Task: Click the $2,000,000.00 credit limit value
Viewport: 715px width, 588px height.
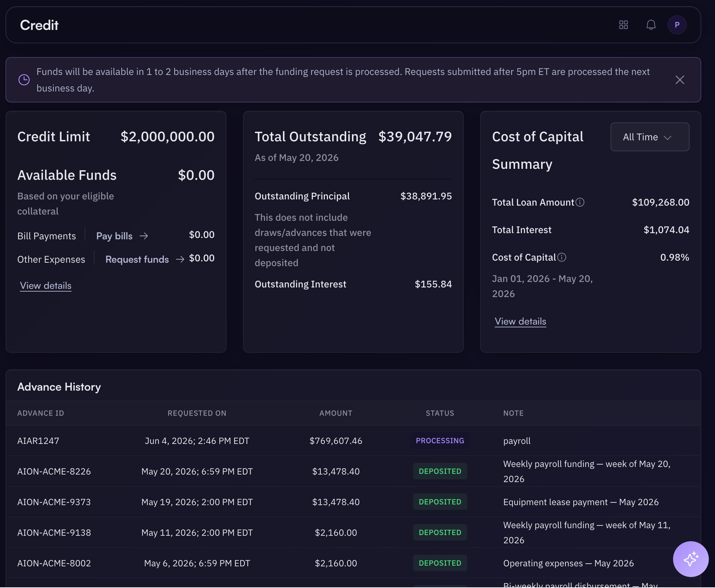Action: [x=167, y=137]
